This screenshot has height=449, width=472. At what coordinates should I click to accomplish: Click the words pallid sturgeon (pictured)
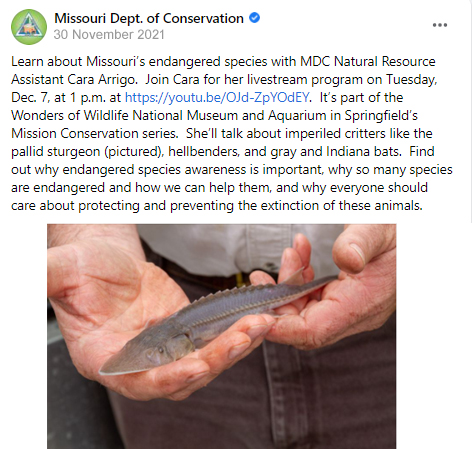[87, 152]
